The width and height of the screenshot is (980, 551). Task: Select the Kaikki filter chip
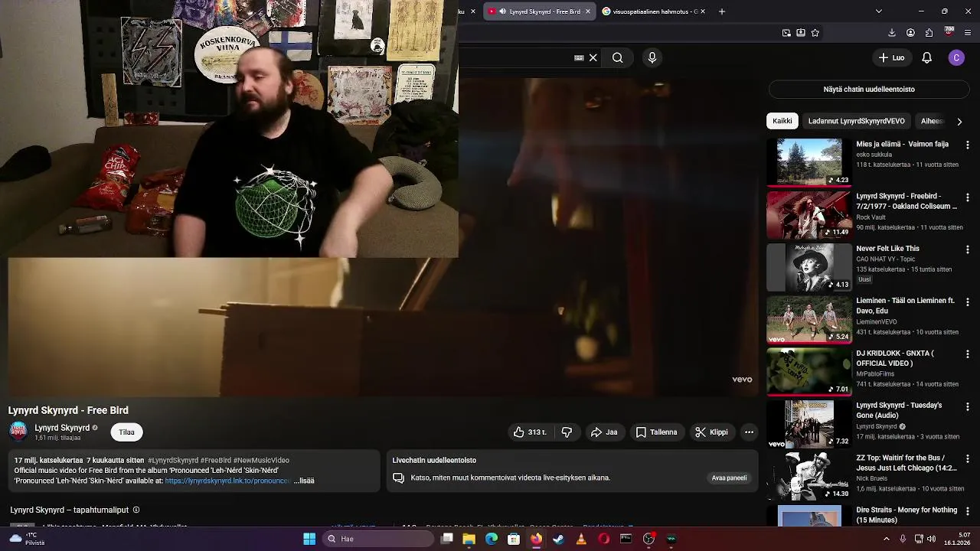pos(782,121)
